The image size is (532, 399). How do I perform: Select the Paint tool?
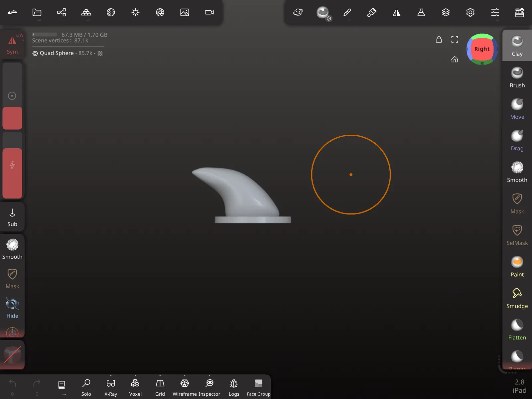point(517,267)
